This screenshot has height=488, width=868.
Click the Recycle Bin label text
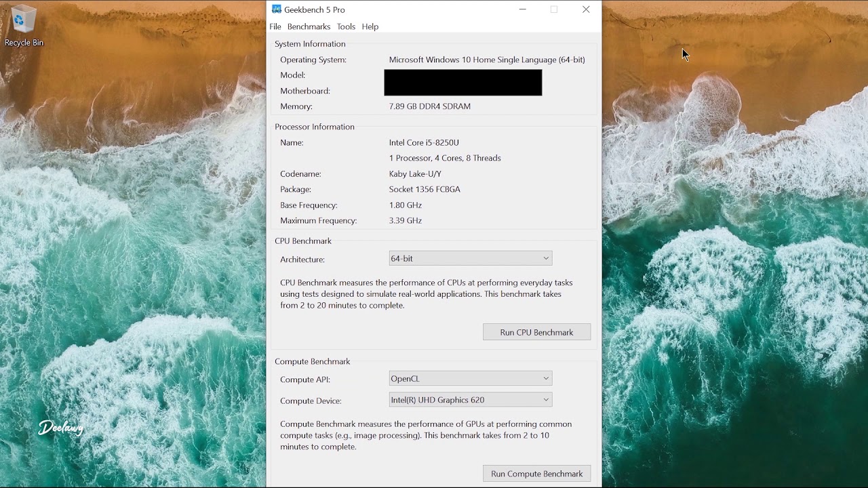[x=24, y=42]
